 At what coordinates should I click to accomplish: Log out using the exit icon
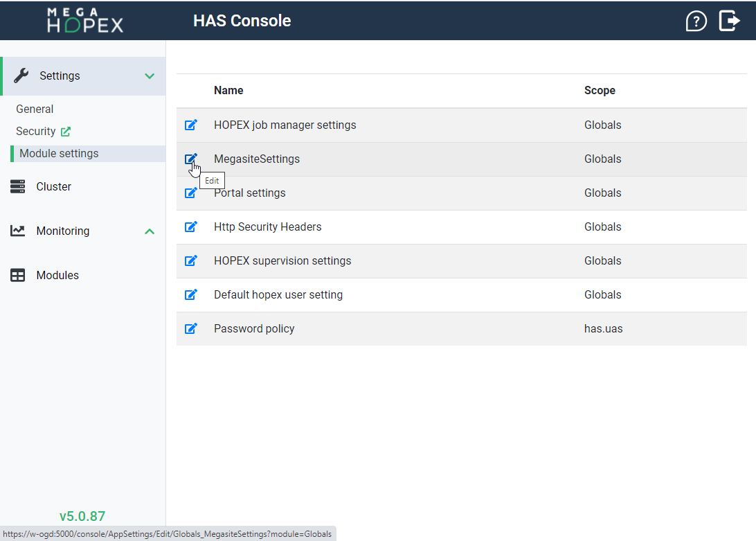point(729,21)
